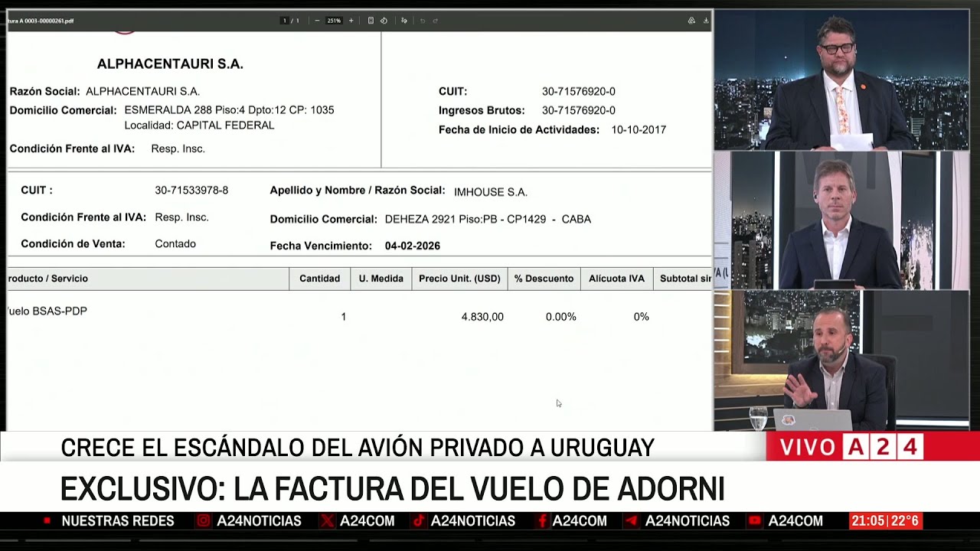Click the 'NUESTRAS REDES' ticker label
Screen dimensions: 980x551
pos(118,521)
